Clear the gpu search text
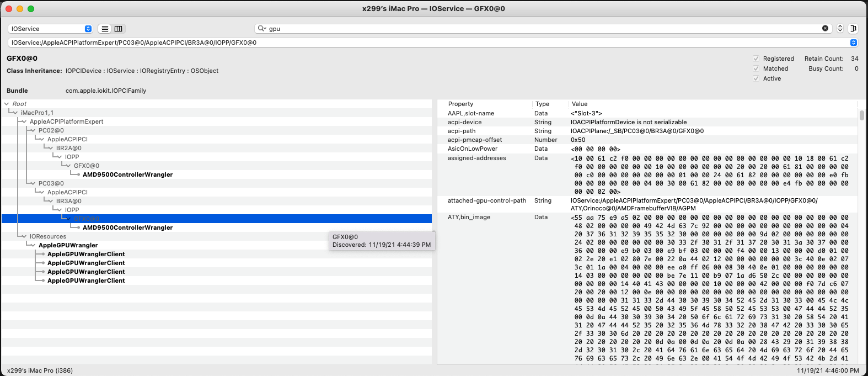The image size is (868, 376). 825,28
